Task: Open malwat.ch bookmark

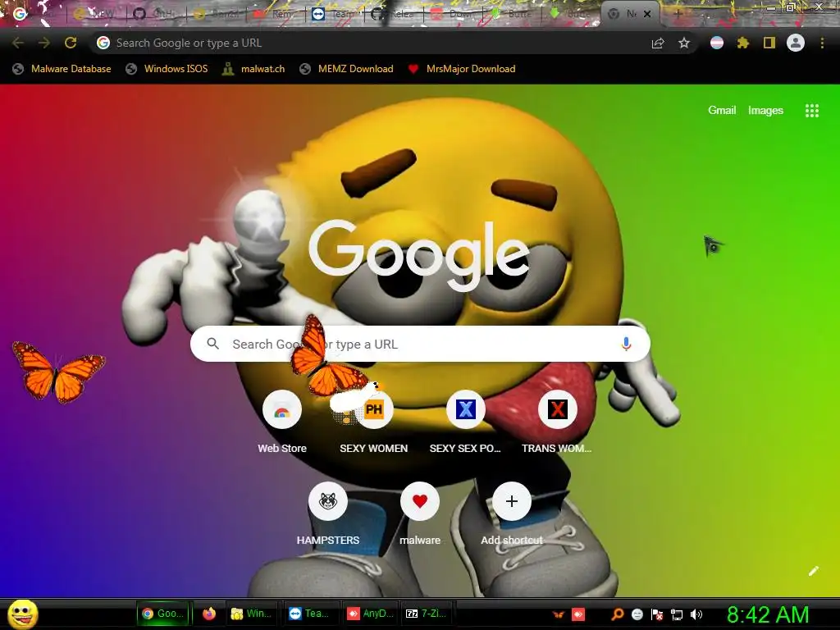Action: [253, 69]
